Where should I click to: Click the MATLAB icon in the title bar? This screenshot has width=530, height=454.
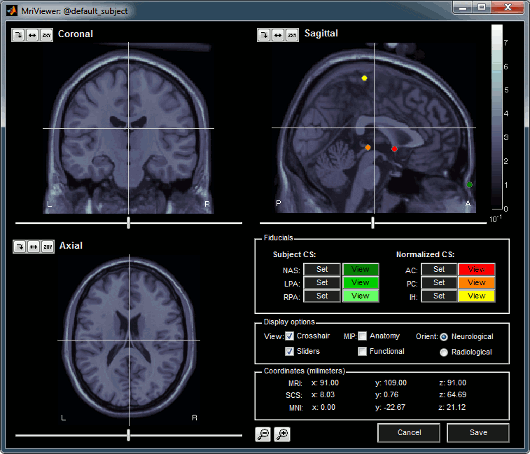pos(12,10)
